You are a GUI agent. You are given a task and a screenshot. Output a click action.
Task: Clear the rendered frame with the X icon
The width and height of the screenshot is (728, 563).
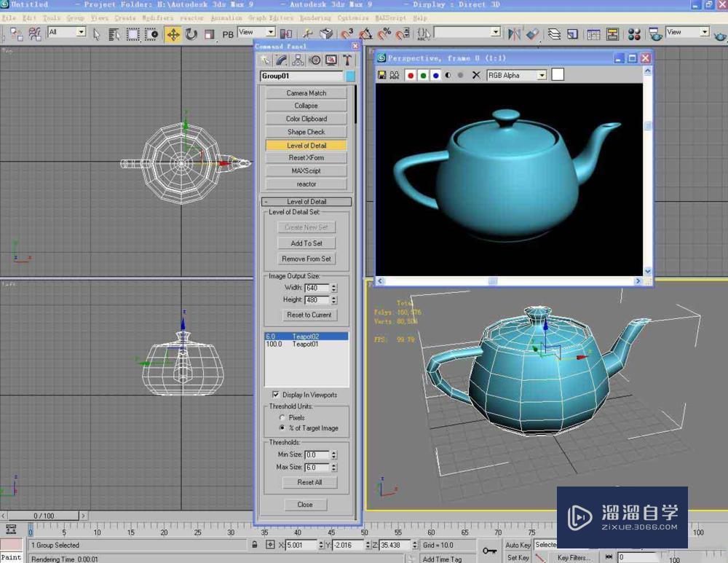tap(475, 74)
